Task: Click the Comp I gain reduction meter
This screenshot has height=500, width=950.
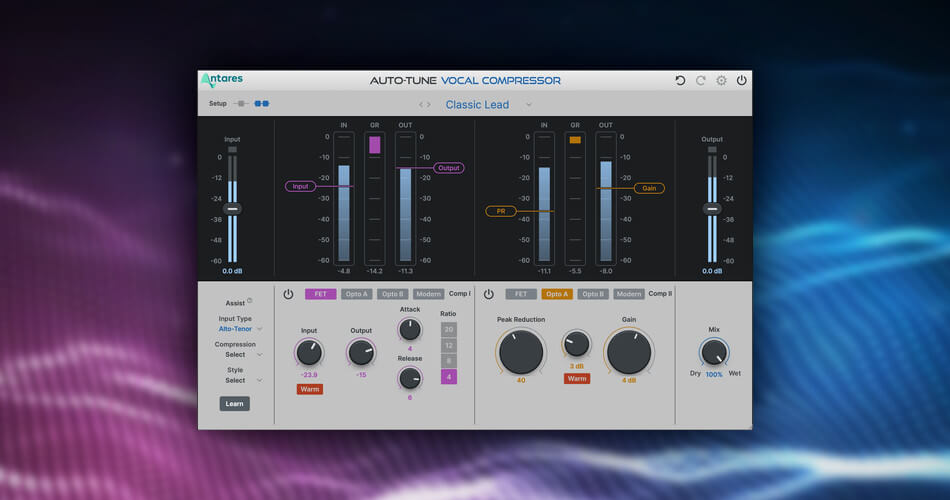Action: 374,198
